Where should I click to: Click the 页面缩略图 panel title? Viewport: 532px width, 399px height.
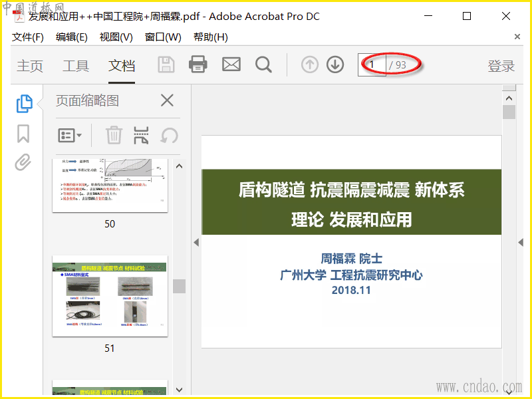tap(87, 101)
